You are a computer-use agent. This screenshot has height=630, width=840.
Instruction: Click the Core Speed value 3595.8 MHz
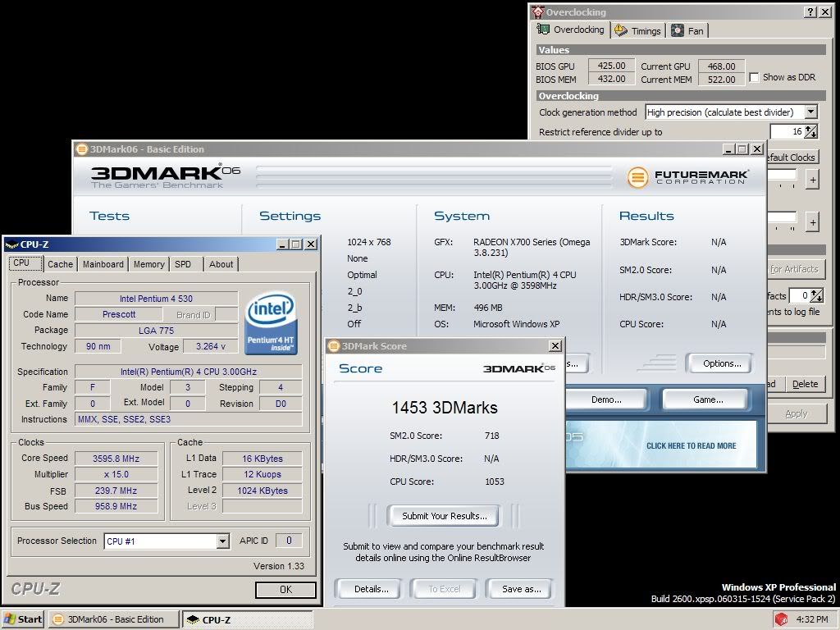click(x=116, y=459)
